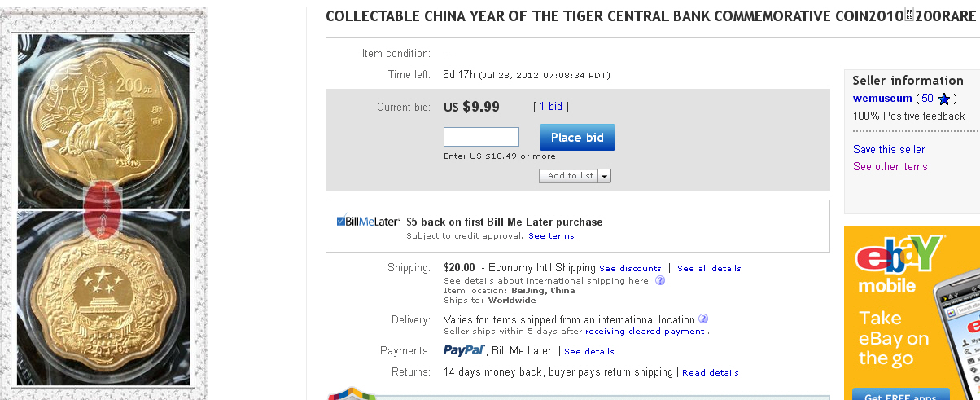Open the Add to list dropdown arrow
Screen dimensions: 980x400
coord(605,176)
